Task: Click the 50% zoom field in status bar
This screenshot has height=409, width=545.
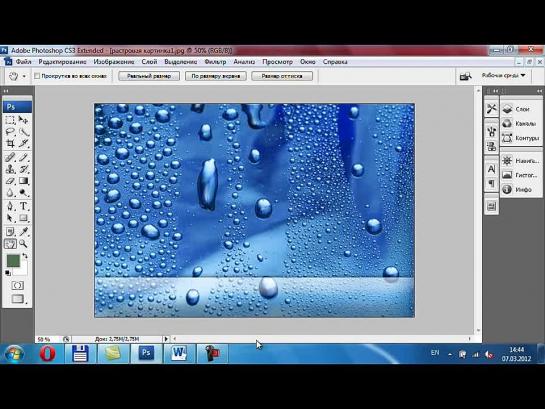Action: [x=48, y=339]
